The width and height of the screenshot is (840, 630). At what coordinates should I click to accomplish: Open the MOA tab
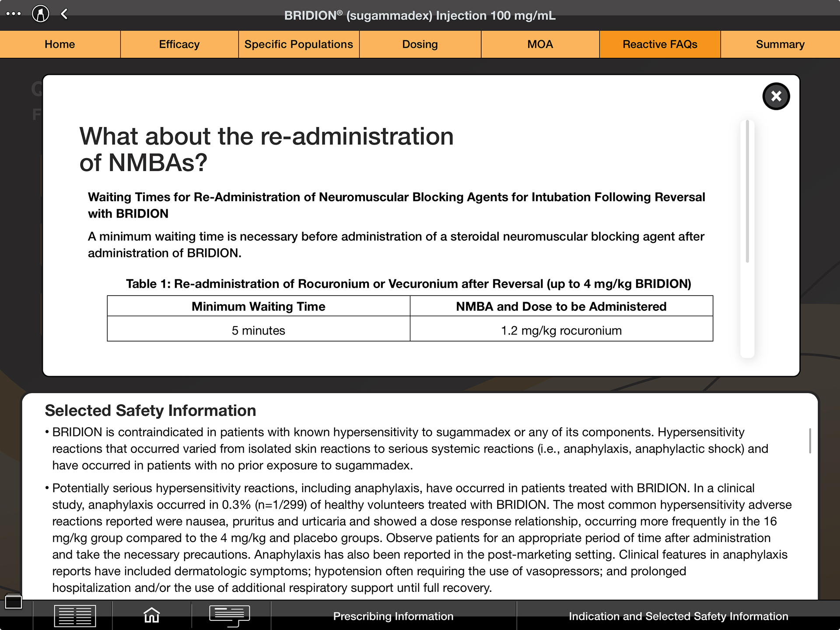click(x=540, y=44)
